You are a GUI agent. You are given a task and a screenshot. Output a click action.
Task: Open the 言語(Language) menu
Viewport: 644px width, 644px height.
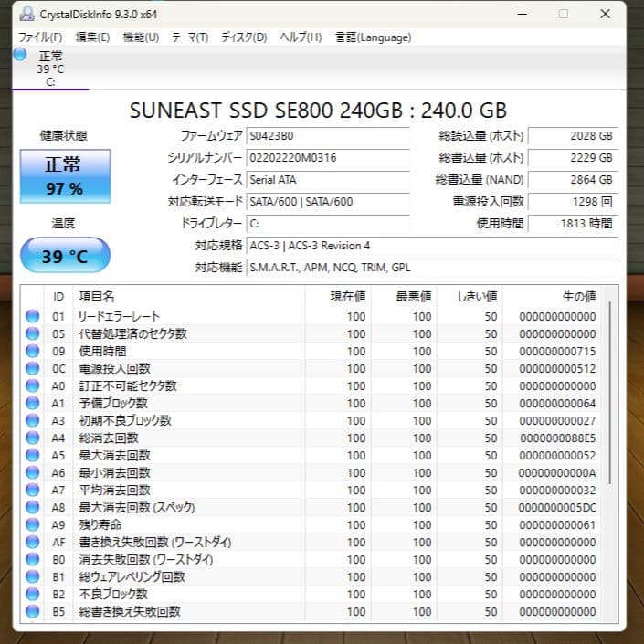pos(373,37)
